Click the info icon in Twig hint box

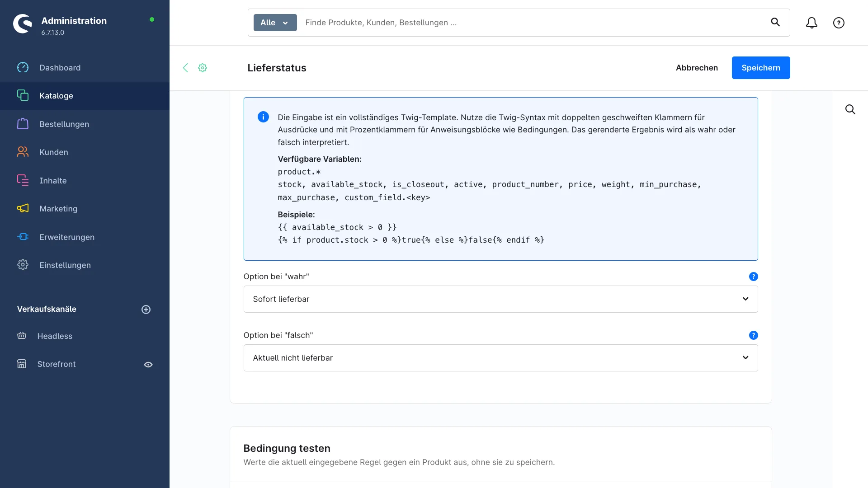click(x=263, y=117)
